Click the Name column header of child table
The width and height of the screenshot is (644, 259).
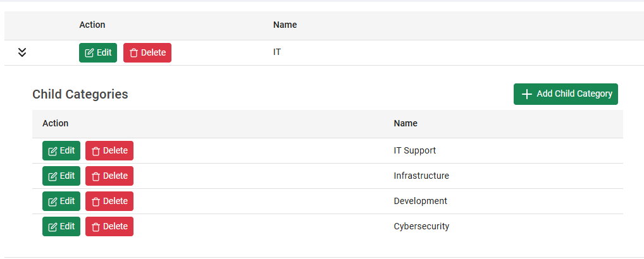point(406,123)
